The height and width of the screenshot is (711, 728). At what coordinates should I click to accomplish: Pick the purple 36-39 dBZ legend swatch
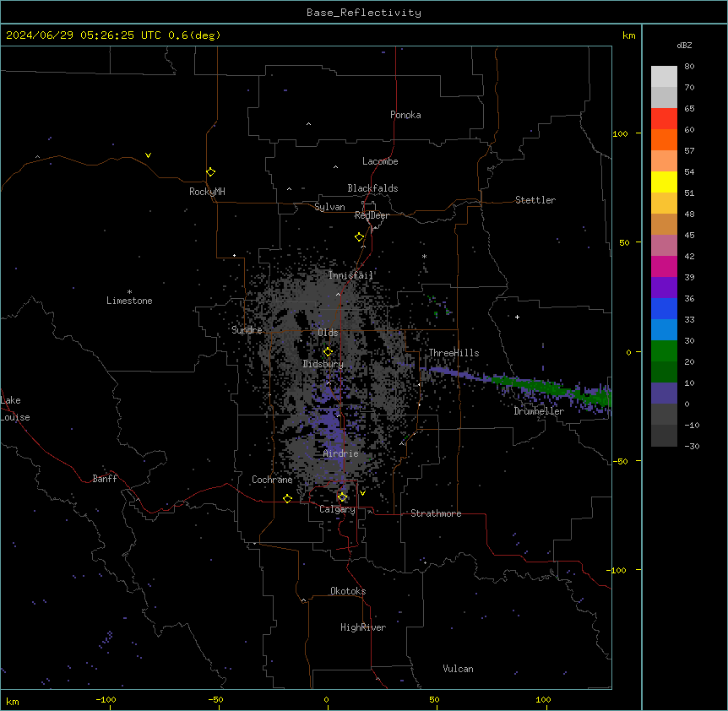point(664,288)
